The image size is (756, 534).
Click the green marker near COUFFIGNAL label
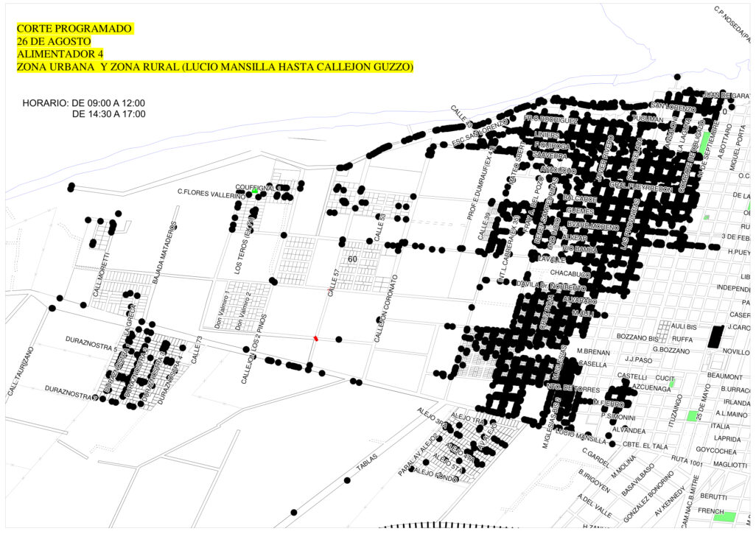pos(254,192)
